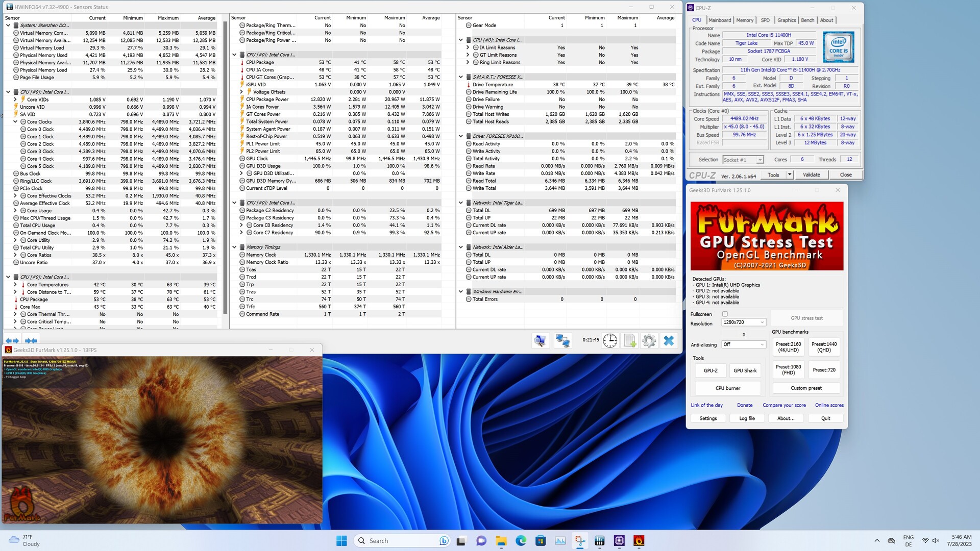Open HWiNFO from the Windows taskbar
980x551 pixels.
pyautogui.click(x=600, y=541)
